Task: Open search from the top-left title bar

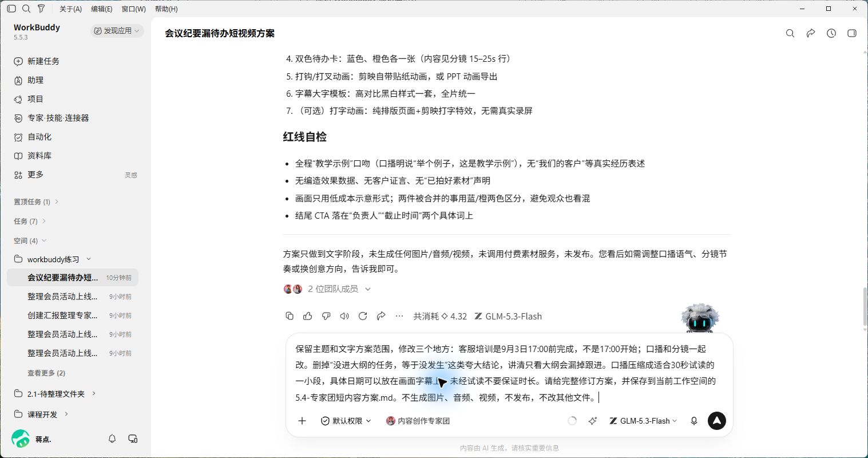Action: 26,9
